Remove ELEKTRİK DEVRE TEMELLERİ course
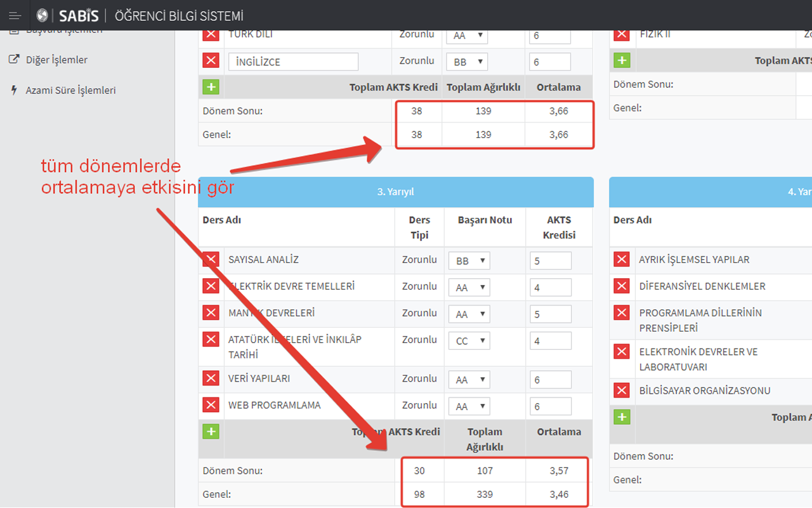 pos(211,286)
